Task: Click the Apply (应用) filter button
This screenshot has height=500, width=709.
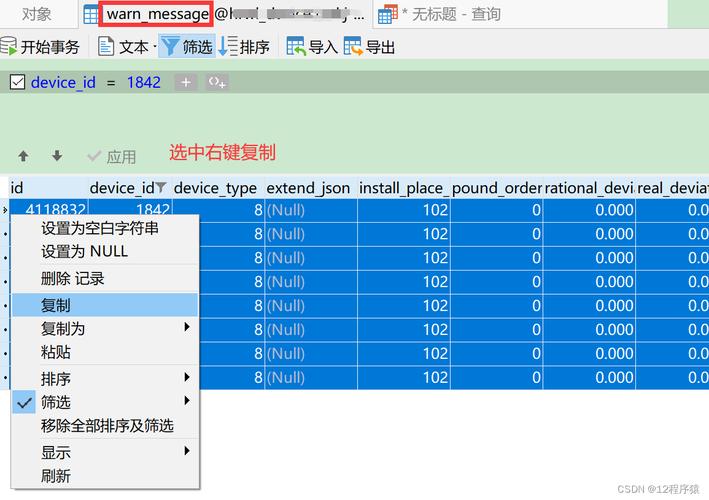Action: point(112,157)
